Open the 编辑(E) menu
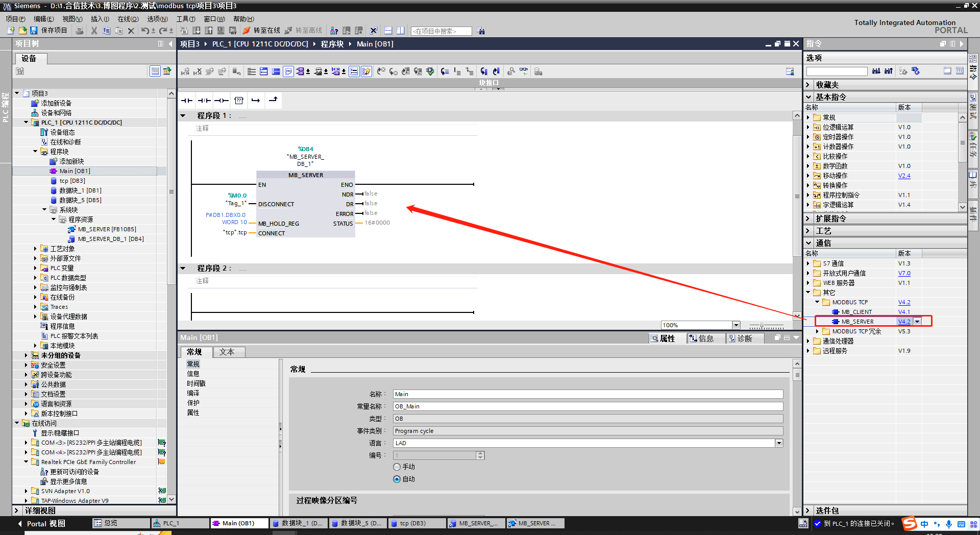Screen dimensions: 980x535 [44, 19]
